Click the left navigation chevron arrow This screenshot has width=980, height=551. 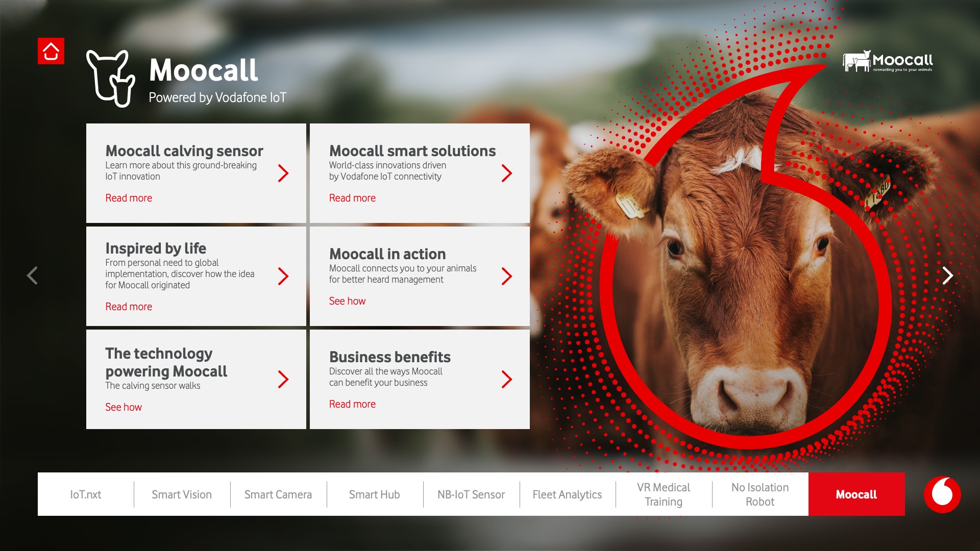[x=32, y=275]
